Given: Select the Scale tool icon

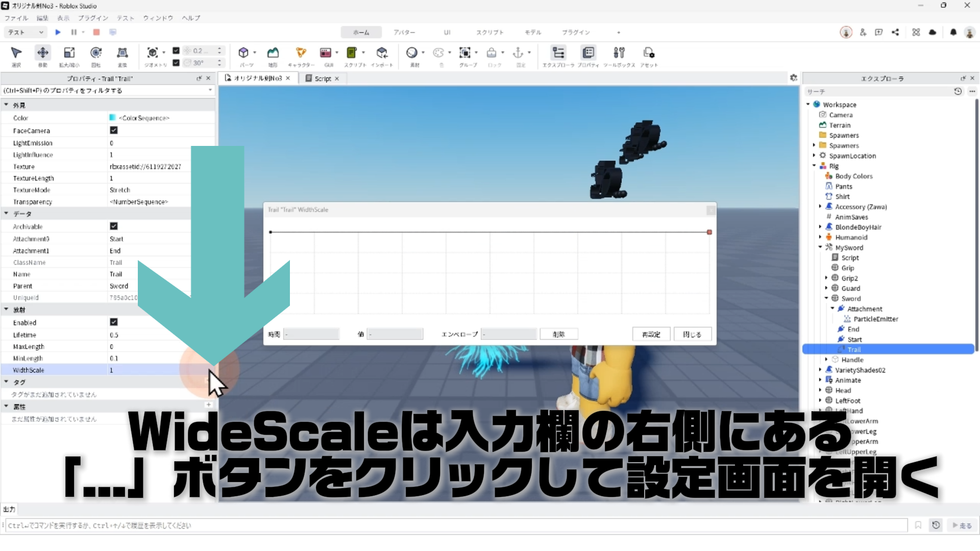Looking at the screenshot, I should pyautogui.click(x=69, y=53).
